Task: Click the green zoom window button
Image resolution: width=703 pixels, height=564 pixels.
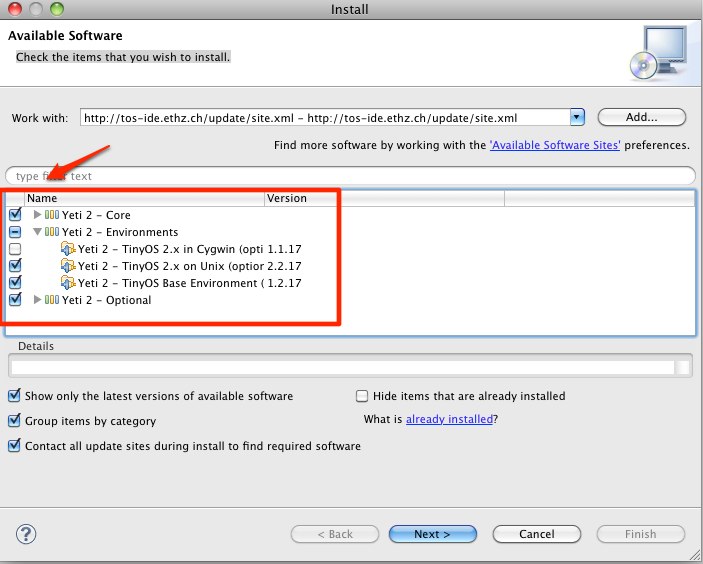Action: 57,9
